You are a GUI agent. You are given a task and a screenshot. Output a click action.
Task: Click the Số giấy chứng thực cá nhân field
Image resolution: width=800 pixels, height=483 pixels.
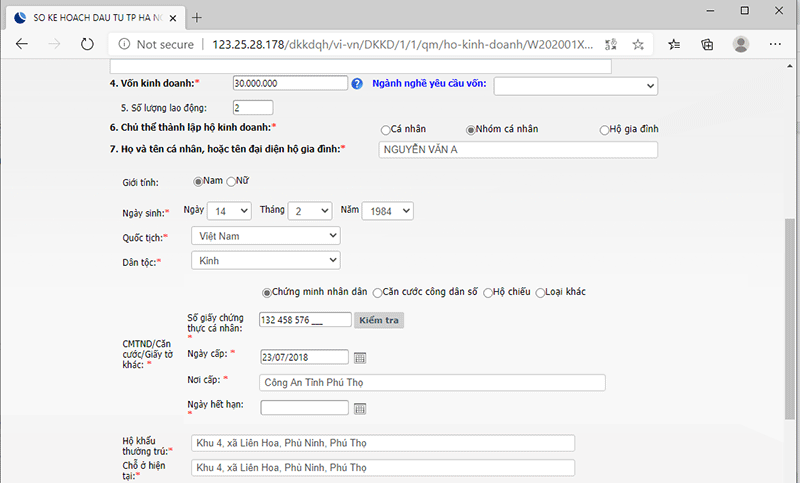pyautogui.click(x=305, y=320)
